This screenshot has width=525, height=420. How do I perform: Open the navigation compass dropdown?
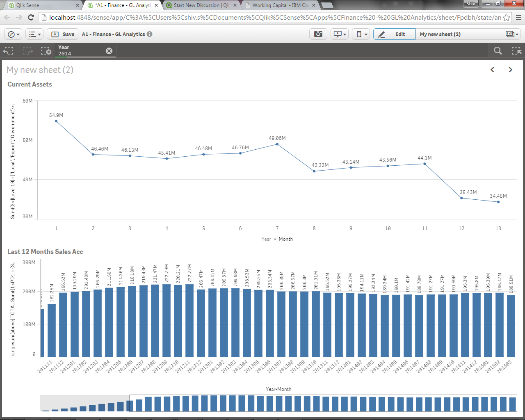(13, 34)
